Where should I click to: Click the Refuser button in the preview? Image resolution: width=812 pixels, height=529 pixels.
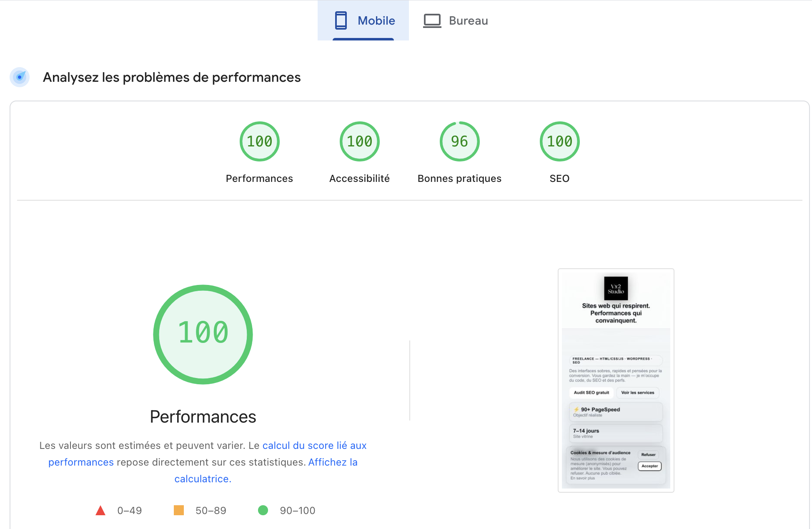pos(648,455)
